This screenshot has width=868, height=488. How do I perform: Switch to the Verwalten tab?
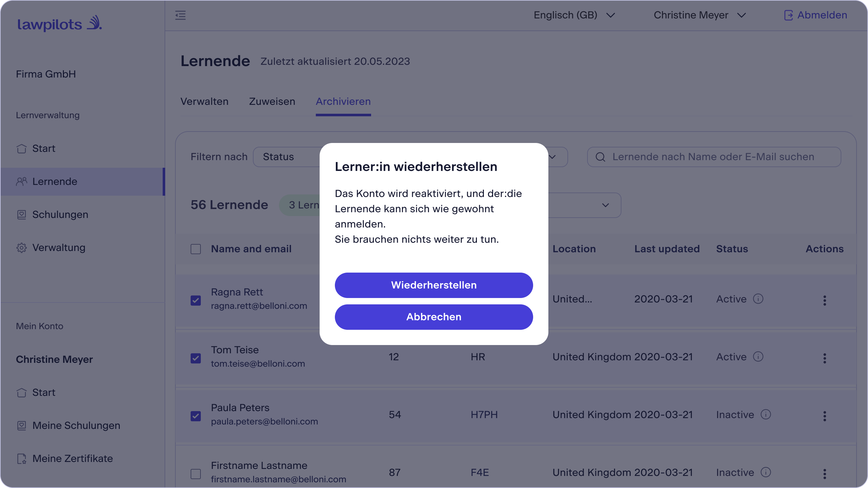(204, 101)
